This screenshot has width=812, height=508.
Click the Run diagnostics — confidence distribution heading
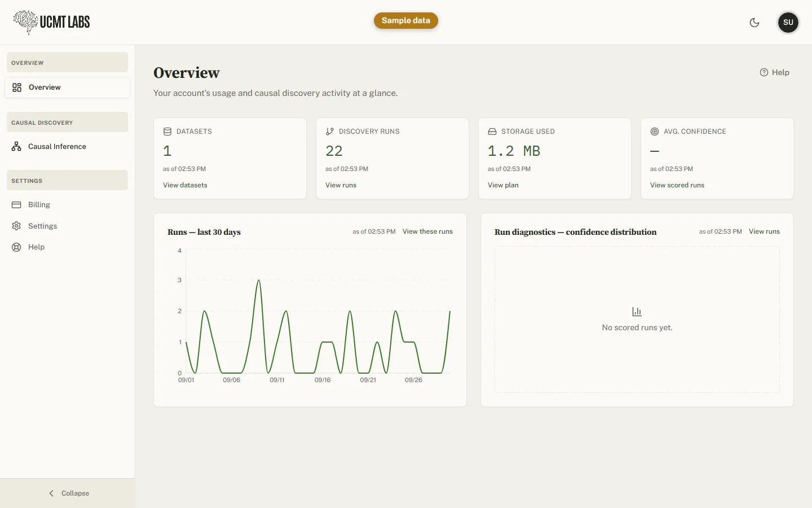click(575, 232)
